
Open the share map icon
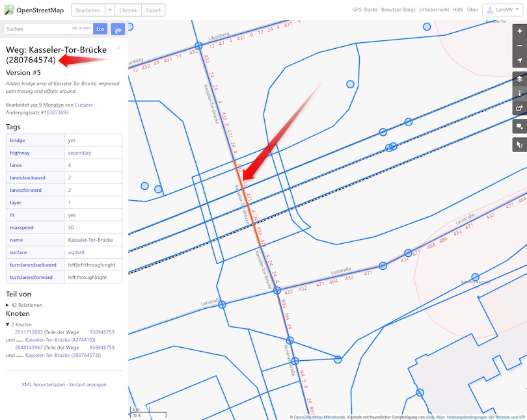[x=520, y=108]
